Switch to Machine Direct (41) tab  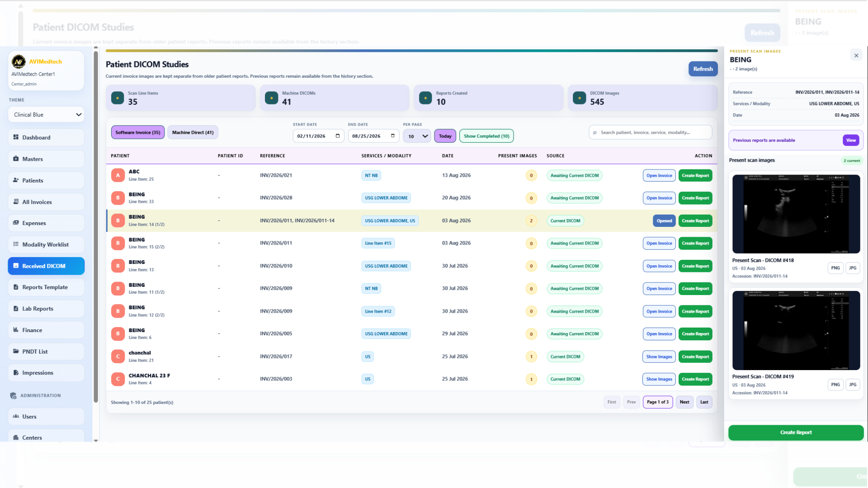pyautogui.click(x=193, y=132)
